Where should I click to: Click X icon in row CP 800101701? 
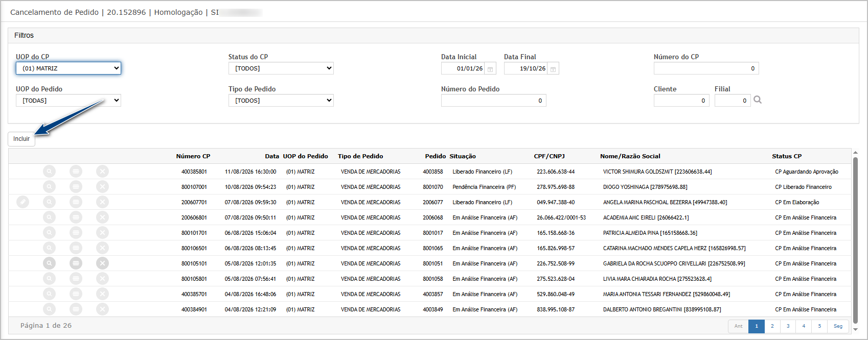(x=102, y=233)
